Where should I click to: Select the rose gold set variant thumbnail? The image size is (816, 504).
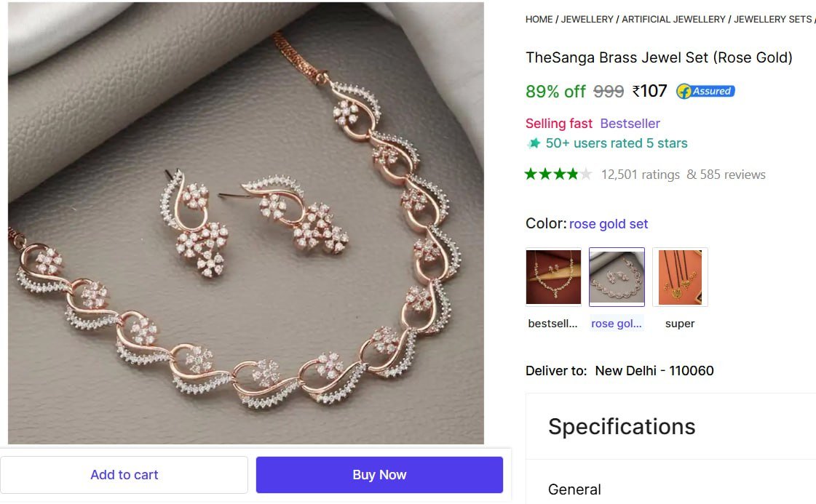coord(617,277)
